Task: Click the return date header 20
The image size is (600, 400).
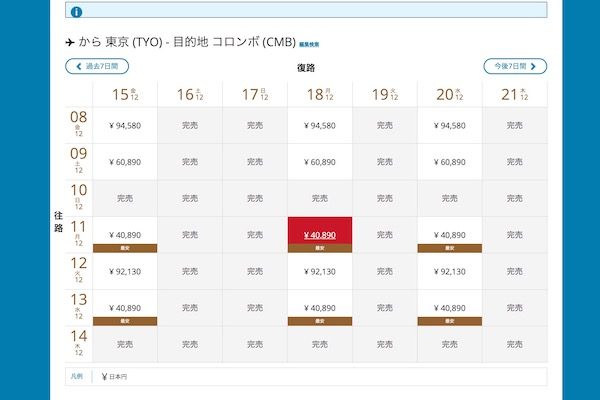Action: click(x=450, y=94)
